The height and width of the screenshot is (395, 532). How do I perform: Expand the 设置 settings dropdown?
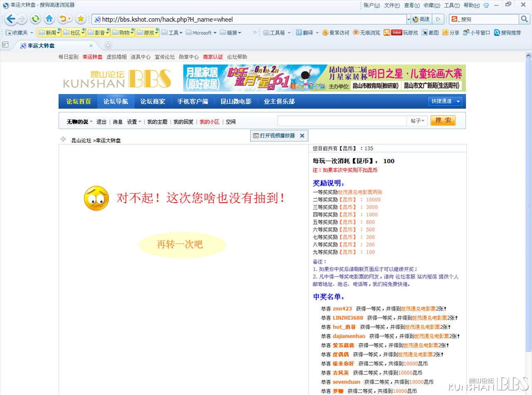134,122
